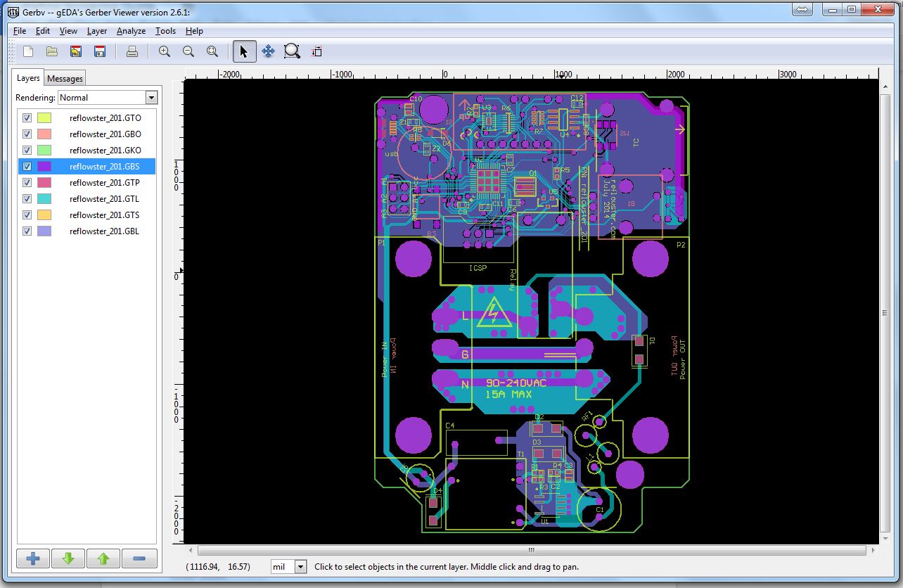
Task: Click the GTL layer cyan color swatch
Action: [x=44, y=199]
